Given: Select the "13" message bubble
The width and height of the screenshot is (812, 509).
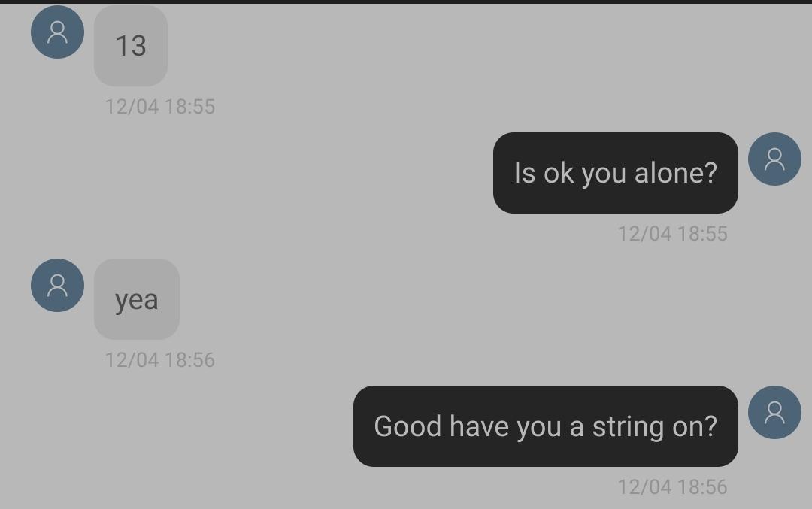Looking at the screenshot, I should point(131,46).
